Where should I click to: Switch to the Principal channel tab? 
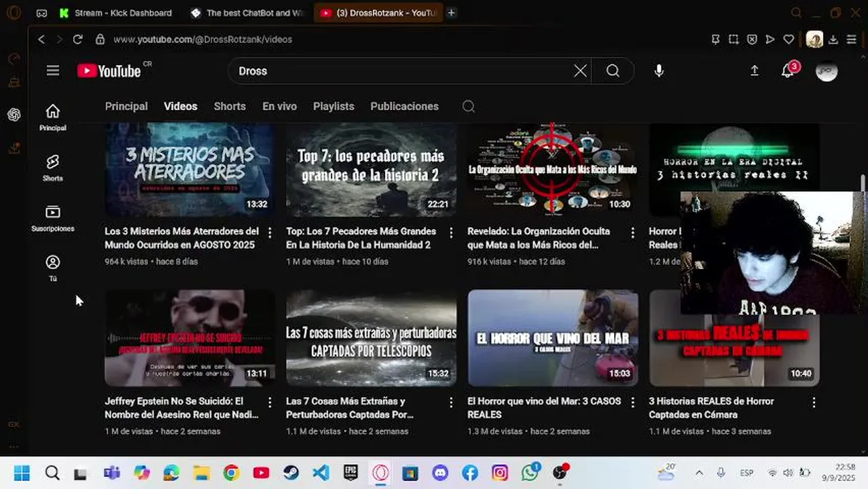pos(126,106)
